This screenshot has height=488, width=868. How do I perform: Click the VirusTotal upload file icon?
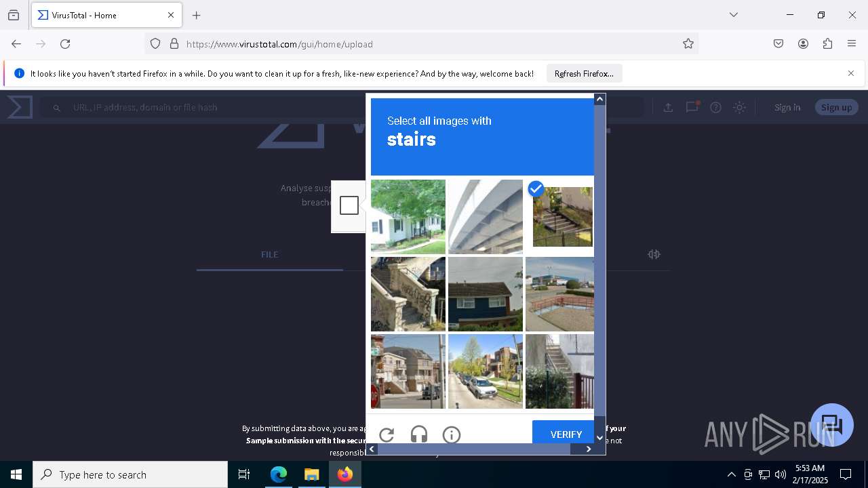[x=668, y=107]
